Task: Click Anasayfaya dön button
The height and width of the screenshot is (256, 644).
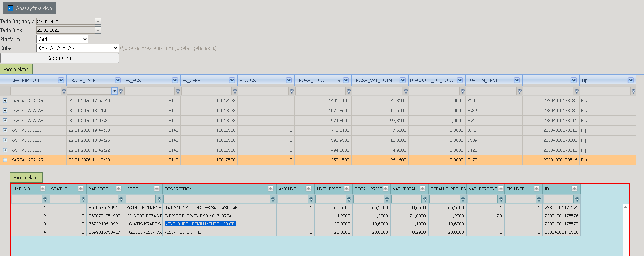Action: (x=30, y=8)
